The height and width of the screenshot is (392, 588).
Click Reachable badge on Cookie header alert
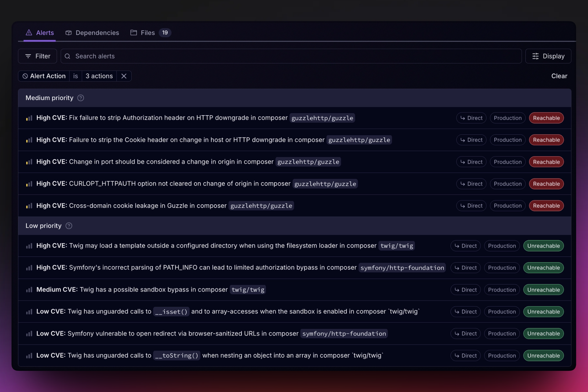(546, 140)
